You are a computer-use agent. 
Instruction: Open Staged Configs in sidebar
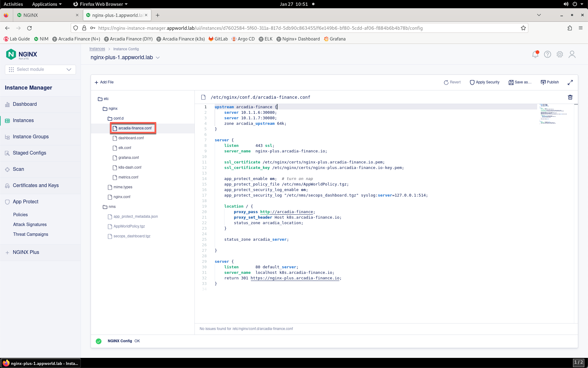[40, 153]
